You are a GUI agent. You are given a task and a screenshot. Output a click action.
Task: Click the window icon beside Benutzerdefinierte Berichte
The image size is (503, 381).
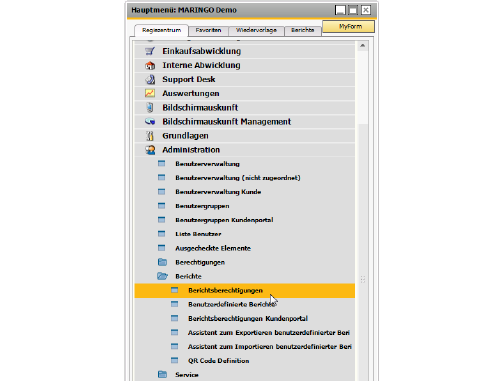pos(175,304)
